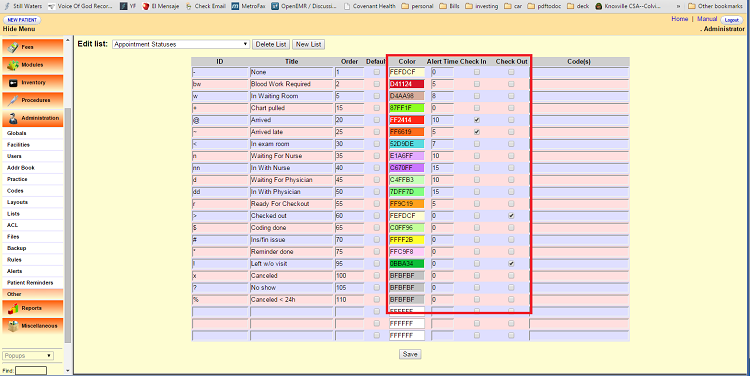Uncheck Check In for Arrived late row
Viewport: 750px width, 376px height.
[x=477, y=132]
